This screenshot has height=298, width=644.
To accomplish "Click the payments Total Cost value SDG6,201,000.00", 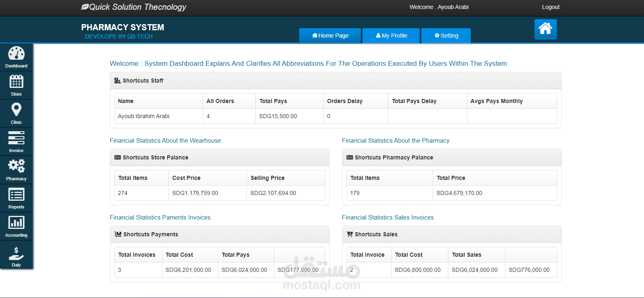I will pyautogui.click(x=188, y=270).
